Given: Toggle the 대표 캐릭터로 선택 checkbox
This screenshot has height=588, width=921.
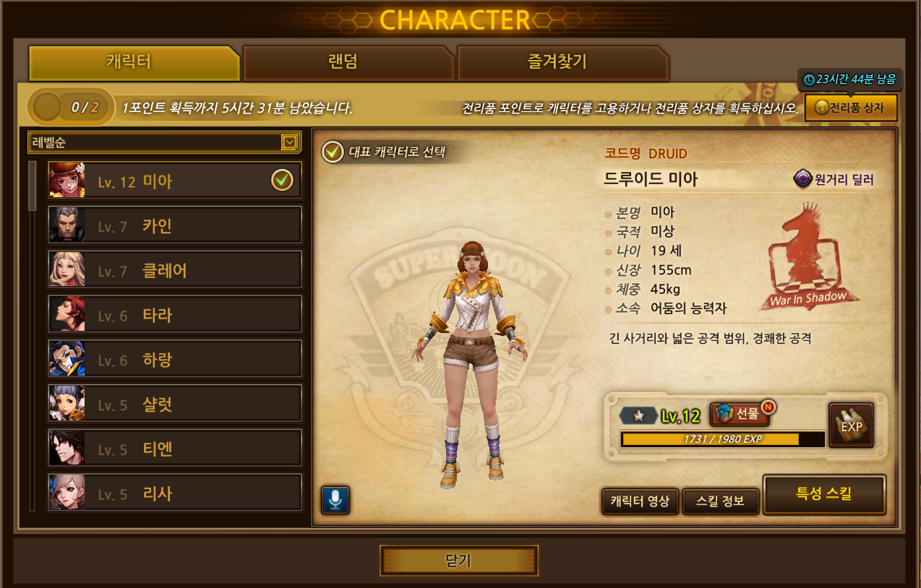Looking at the screenshot, I should [333, 152].
